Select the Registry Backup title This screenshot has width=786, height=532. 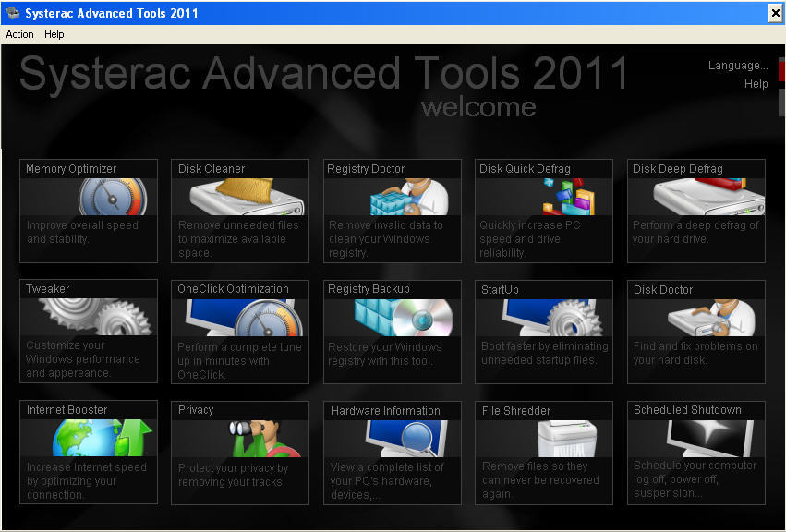[x=369, y=289]
